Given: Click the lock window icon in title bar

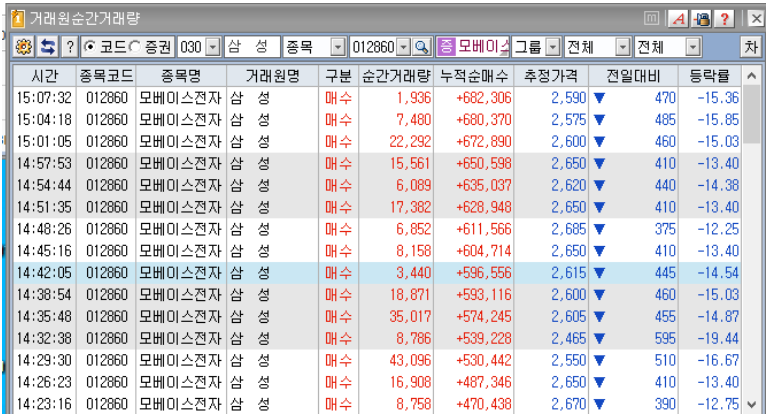Looking at the screenshot, I should tap(701, 19).
